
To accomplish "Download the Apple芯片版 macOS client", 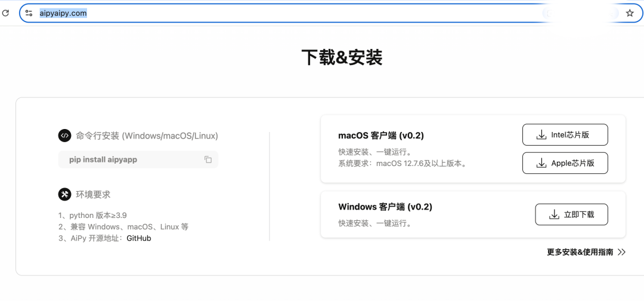I will tap(565, 163).
